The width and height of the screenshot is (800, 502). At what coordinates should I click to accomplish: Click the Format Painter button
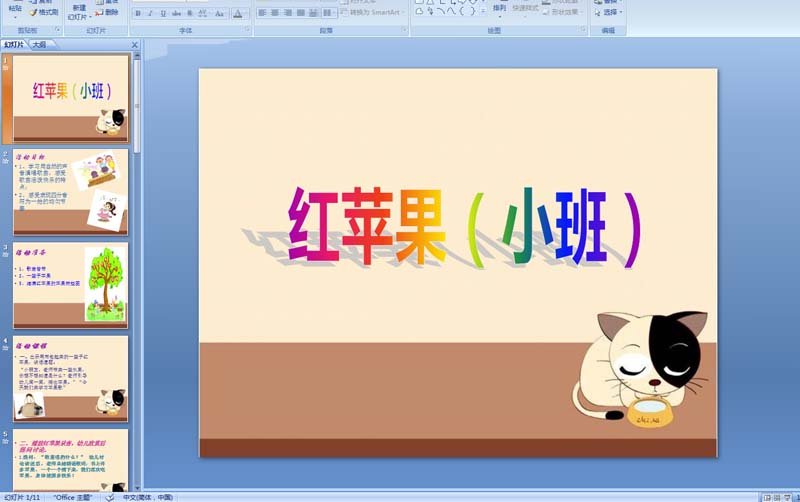click(x=43, y=12)
